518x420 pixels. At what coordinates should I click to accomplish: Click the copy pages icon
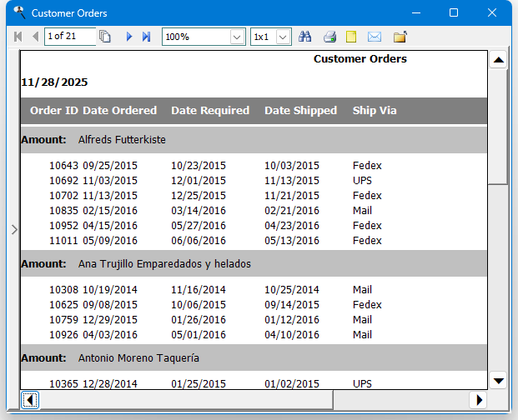tap(105, 37)
